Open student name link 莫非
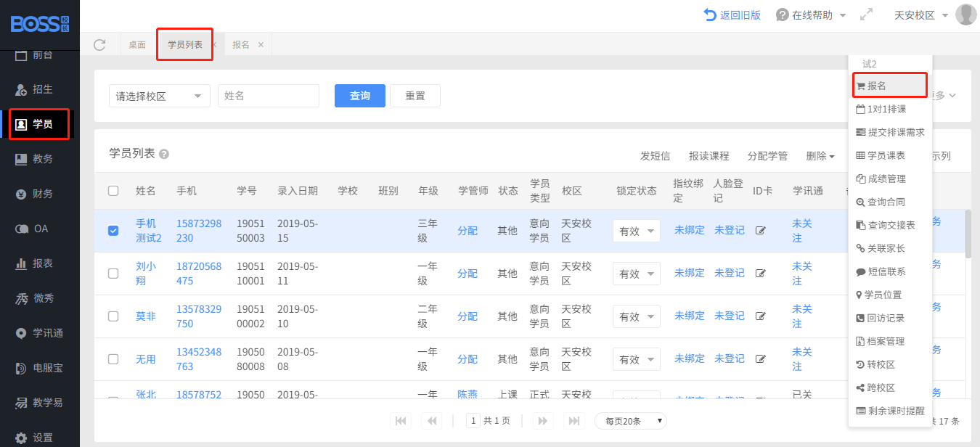The height and width of the screenshot is (447, 980). (x=146, y=316)
